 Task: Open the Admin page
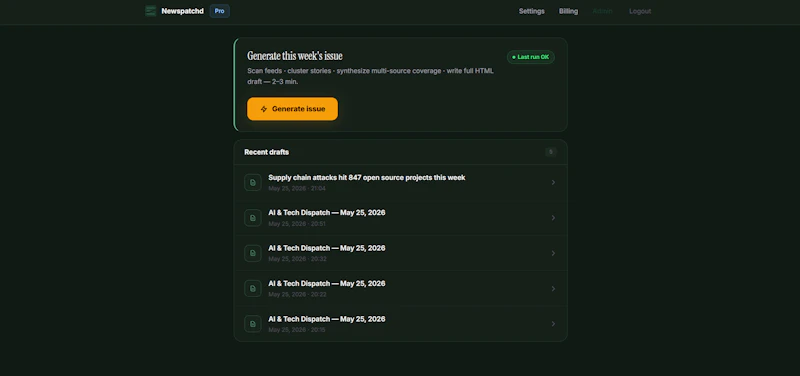click(603, 11)
